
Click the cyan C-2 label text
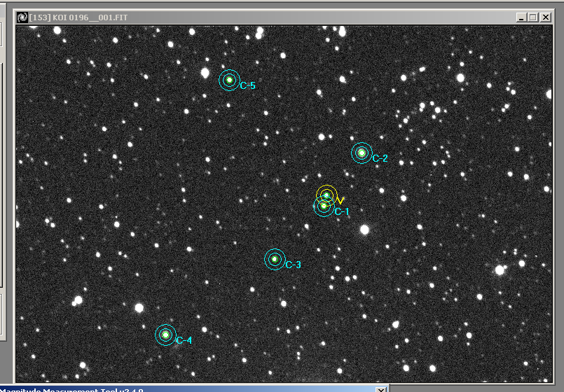[380, 158]
